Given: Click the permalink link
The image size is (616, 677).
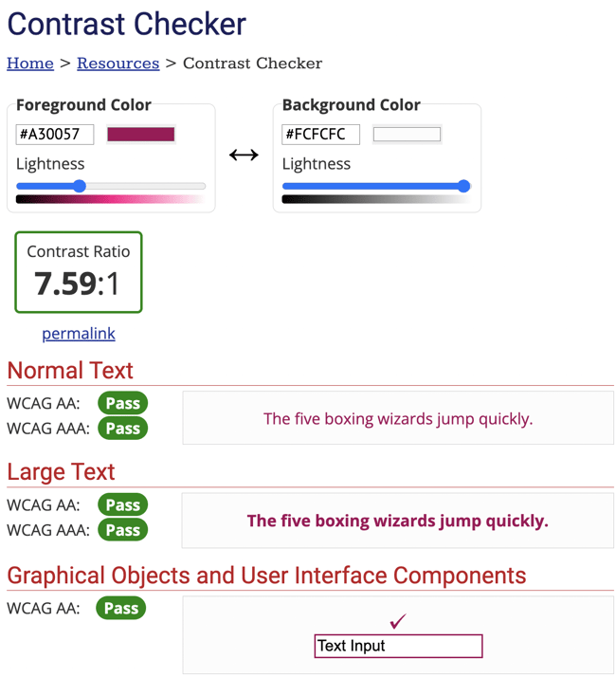Looking at the screenshot, I should 79,334.
